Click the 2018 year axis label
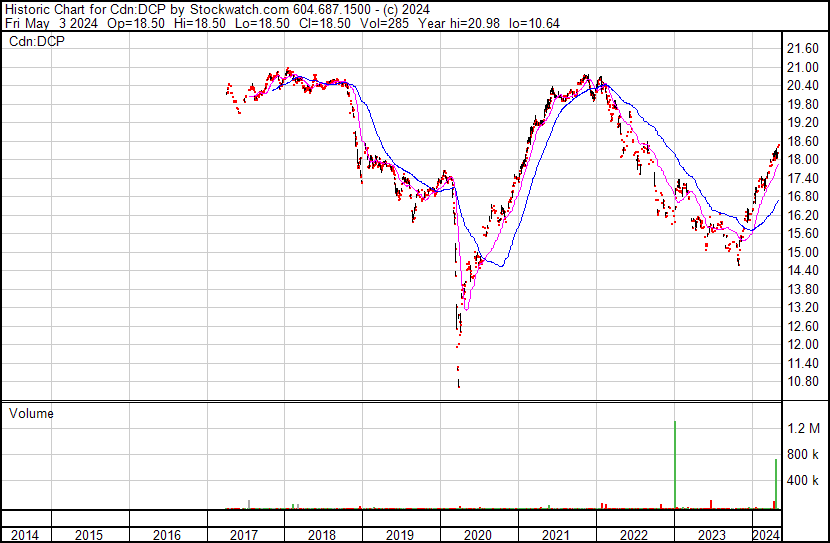This screenshot has height=543, width=830. [x=322, y=535]
